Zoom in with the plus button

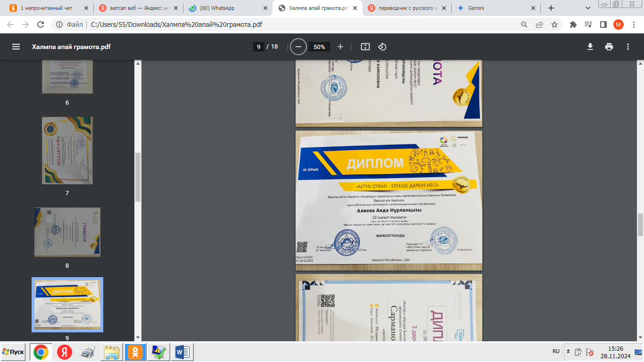[340, 47]
